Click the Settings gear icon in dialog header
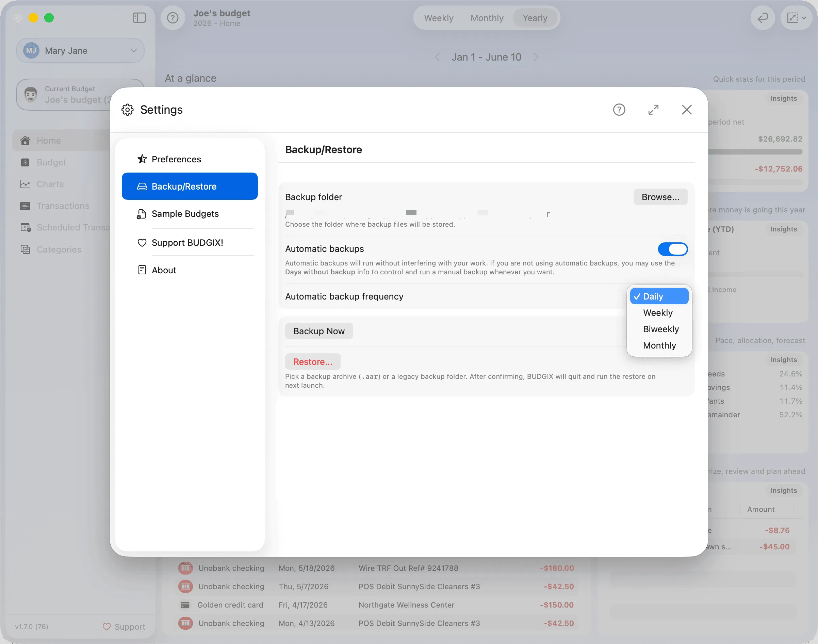 pos(127,110)
